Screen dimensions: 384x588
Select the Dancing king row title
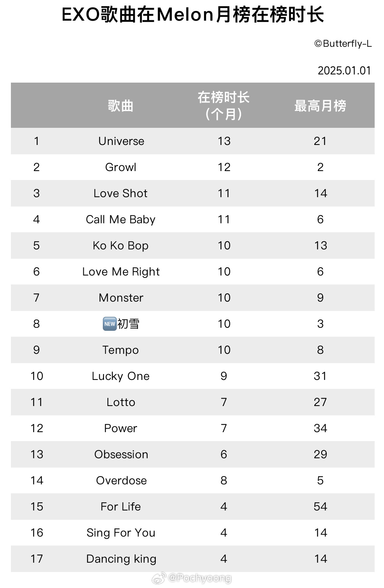(x=121, y=559)
